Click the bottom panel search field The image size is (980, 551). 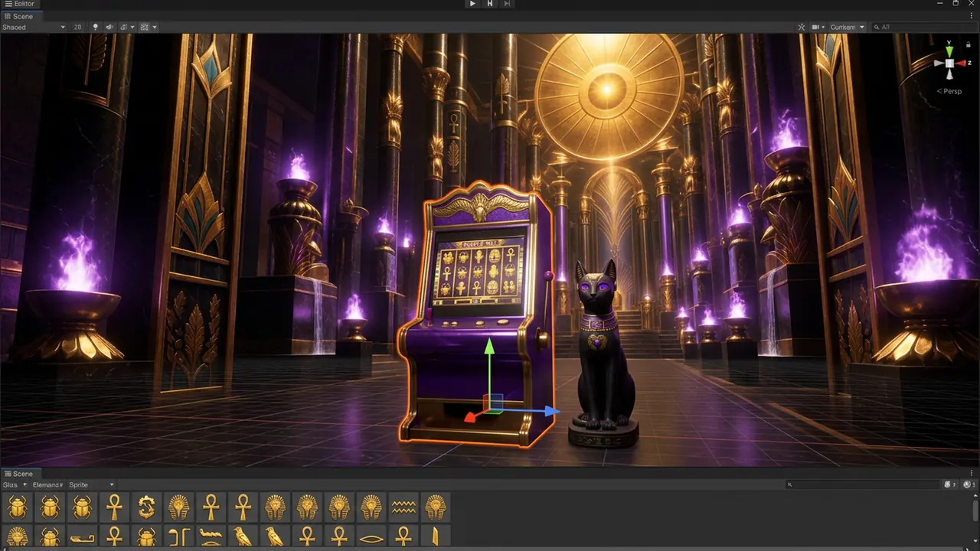click(x=863, y=484)
